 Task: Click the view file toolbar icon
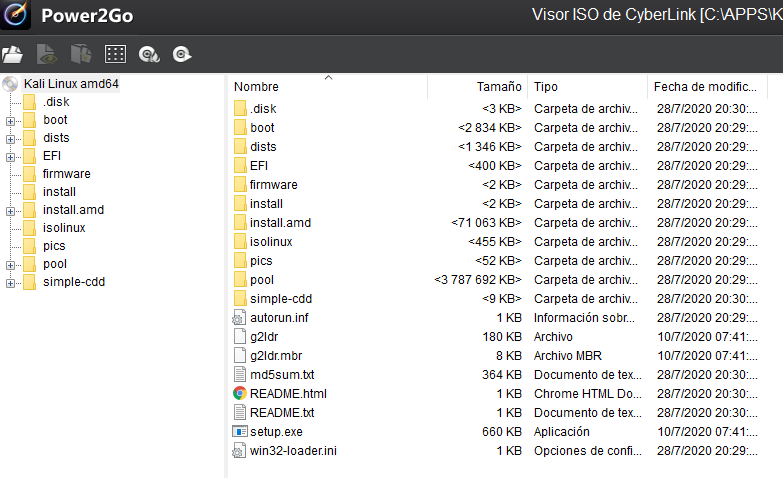47,54
